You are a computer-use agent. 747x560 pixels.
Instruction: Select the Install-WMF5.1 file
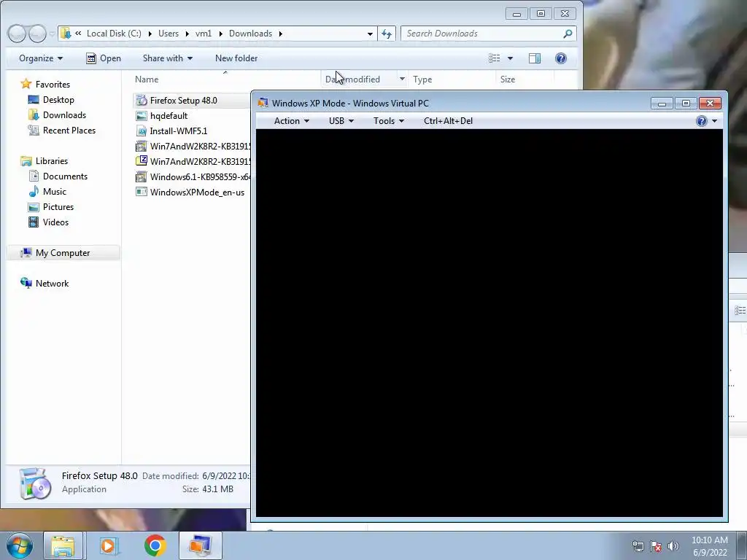click(178, 131)
